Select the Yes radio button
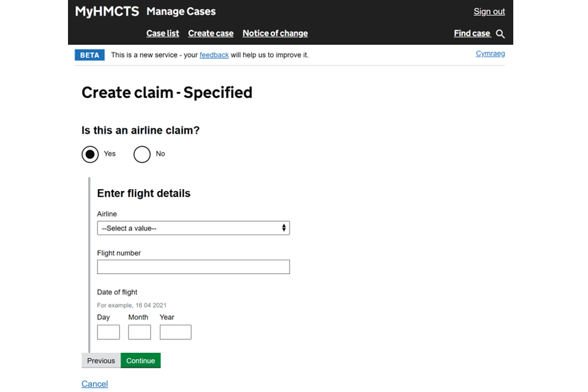The height and width of the screenshot is (392, 588). [x=90, y=154]
